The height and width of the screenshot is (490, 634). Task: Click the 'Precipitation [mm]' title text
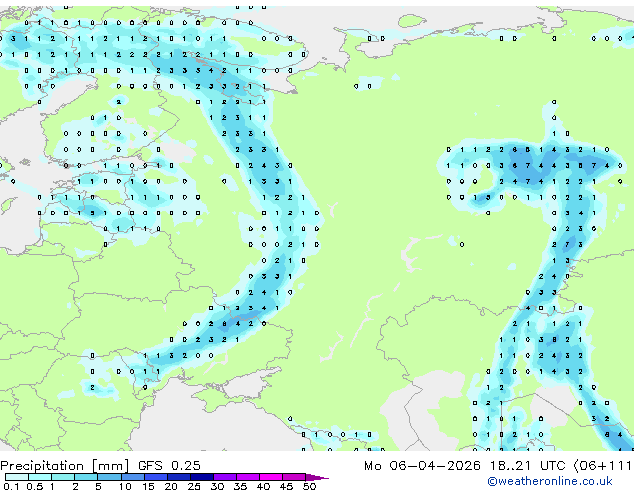[x=64, y=466]
